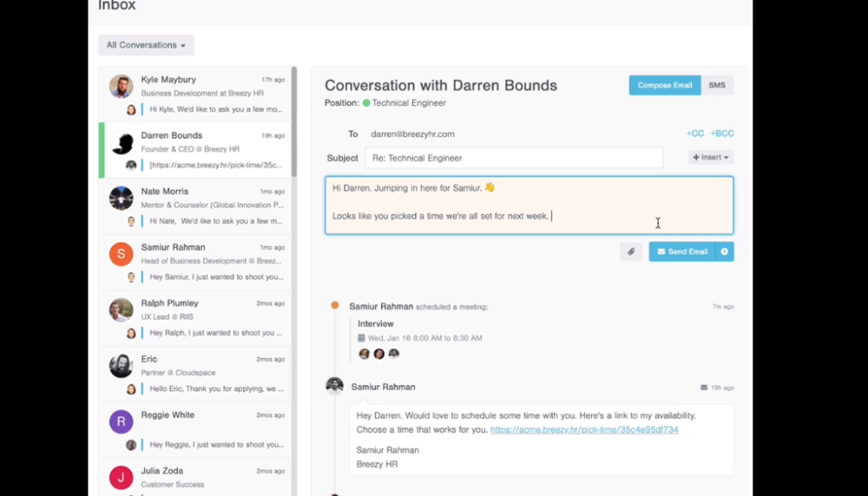Click the clock icon beside Send Email
Screen dimensions: 868x496
pyautogui.click(x=725, y=251)
